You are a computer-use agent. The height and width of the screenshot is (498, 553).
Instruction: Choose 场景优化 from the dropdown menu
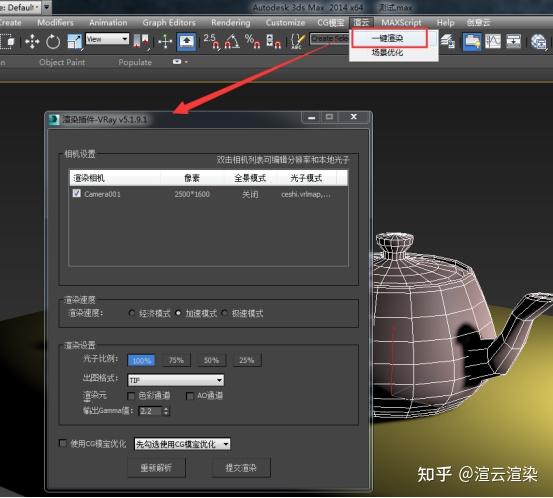pyautogui.click(x=388, y=53)
